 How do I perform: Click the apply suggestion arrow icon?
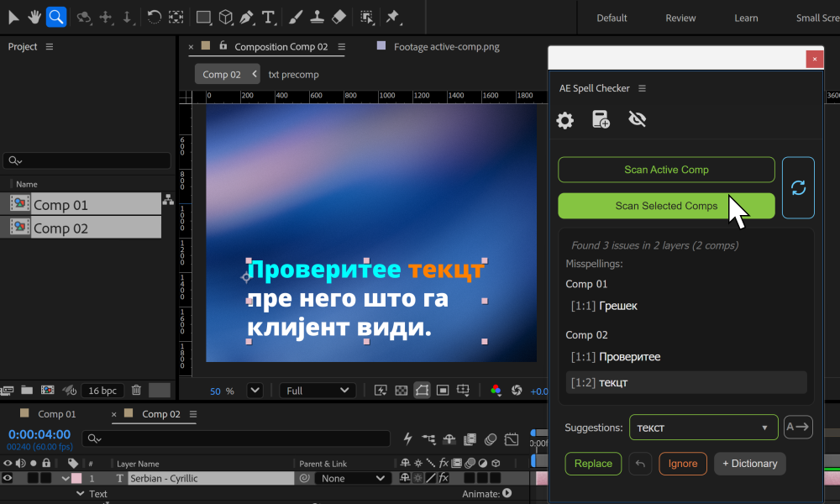pos(798,427)
